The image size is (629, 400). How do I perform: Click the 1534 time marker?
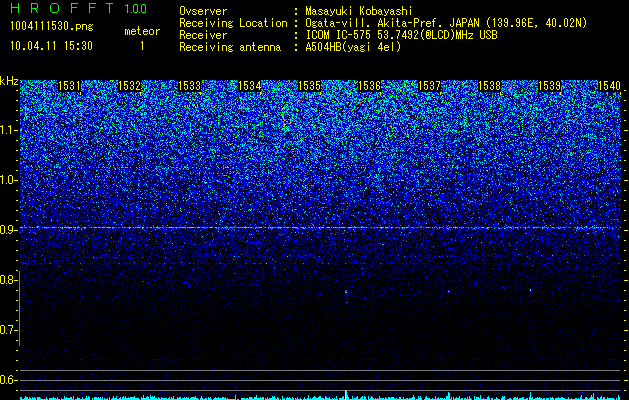pos(250,86)
